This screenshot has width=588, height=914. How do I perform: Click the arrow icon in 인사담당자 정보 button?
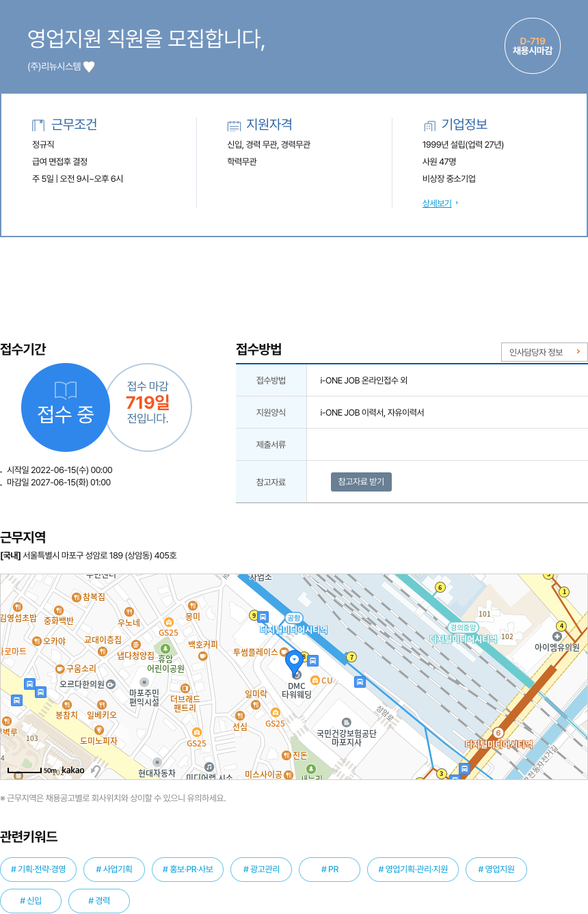[578, 352]
